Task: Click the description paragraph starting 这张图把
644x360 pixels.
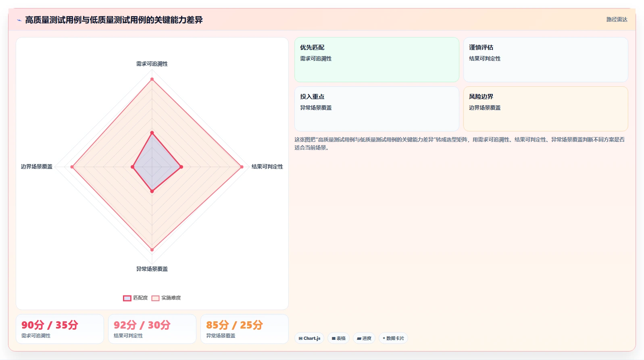Action: (x=459, y=144)
